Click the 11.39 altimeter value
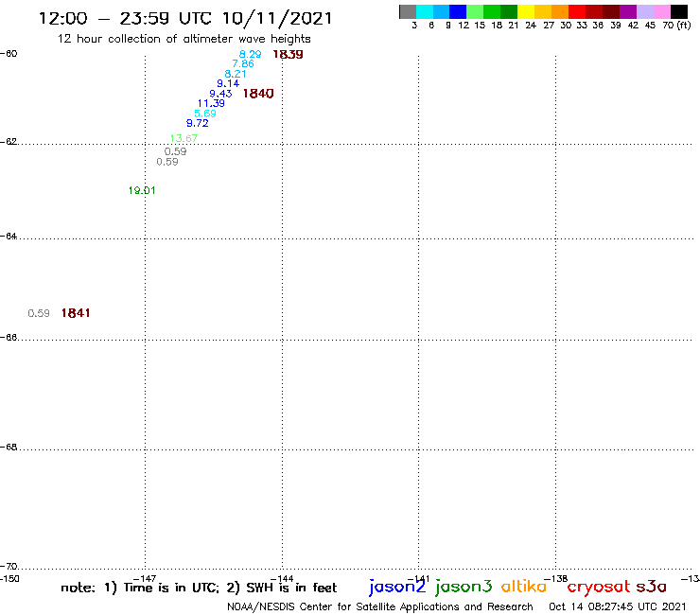The height and width of the screenshot is (615, 700). click(x=211, y=104)
